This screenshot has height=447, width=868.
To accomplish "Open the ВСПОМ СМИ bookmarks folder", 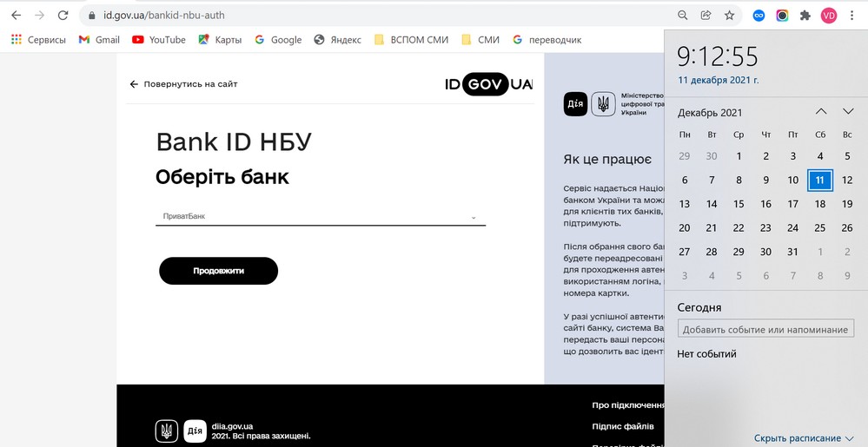I will tap(411, 40).
